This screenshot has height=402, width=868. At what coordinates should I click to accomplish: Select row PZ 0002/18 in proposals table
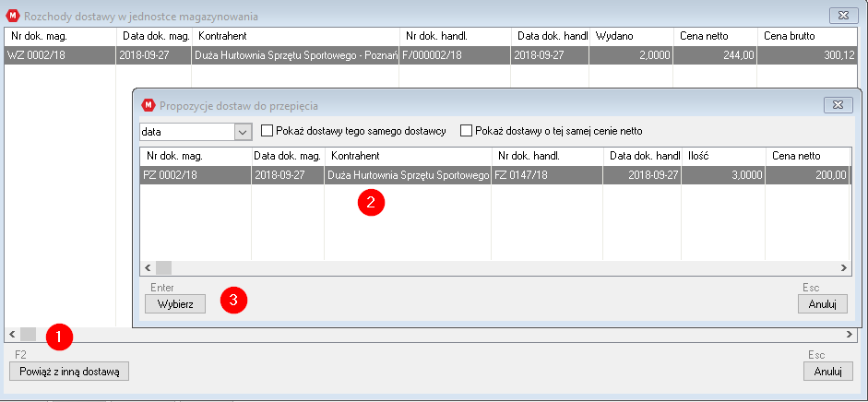tap(494, 175)
